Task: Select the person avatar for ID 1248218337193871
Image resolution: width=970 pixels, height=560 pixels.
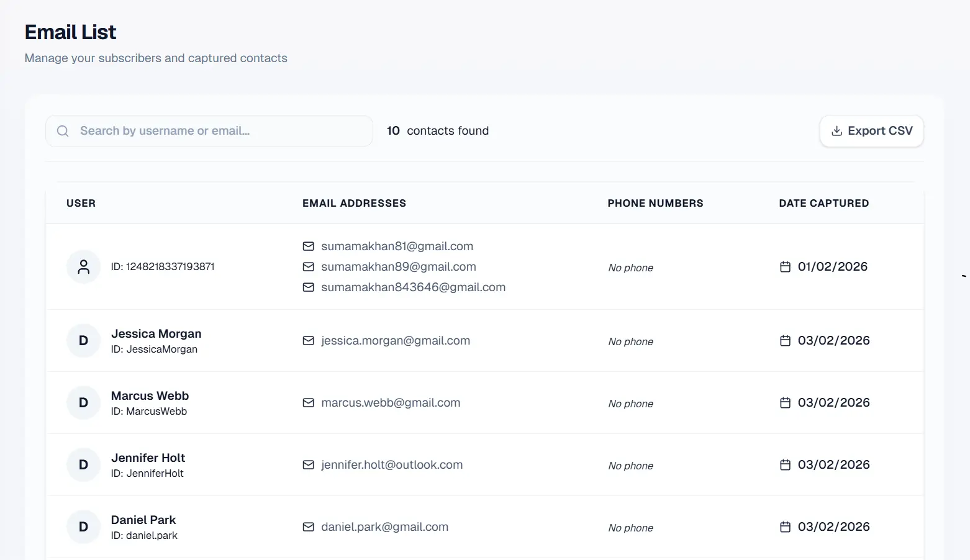Action: coord(83,266)
